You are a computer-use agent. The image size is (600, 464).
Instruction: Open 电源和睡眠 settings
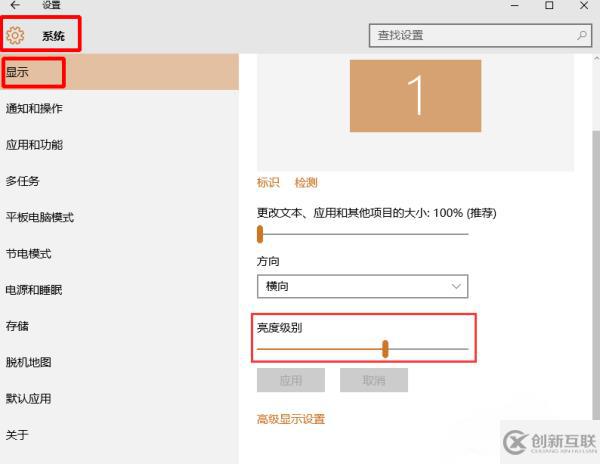tap(119, 290)
